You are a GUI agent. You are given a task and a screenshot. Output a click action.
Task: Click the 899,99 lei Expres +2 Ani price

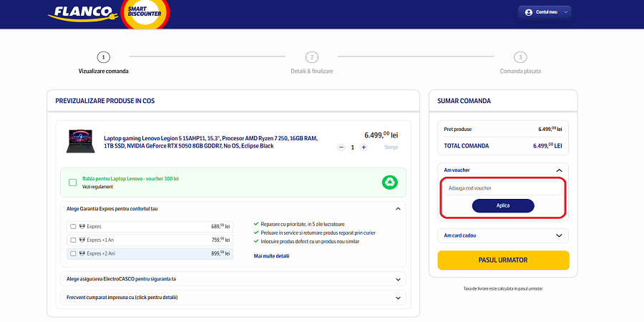[220, 253]
